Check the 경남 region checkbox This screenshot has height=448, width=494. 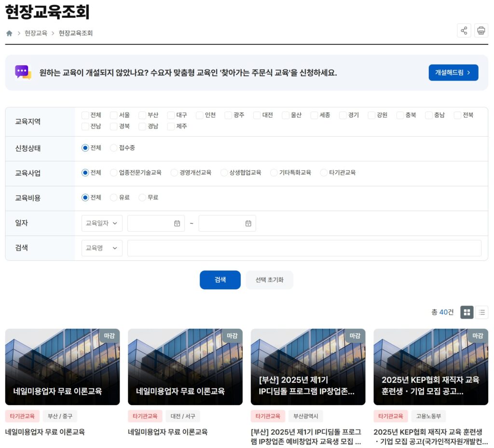142,126
